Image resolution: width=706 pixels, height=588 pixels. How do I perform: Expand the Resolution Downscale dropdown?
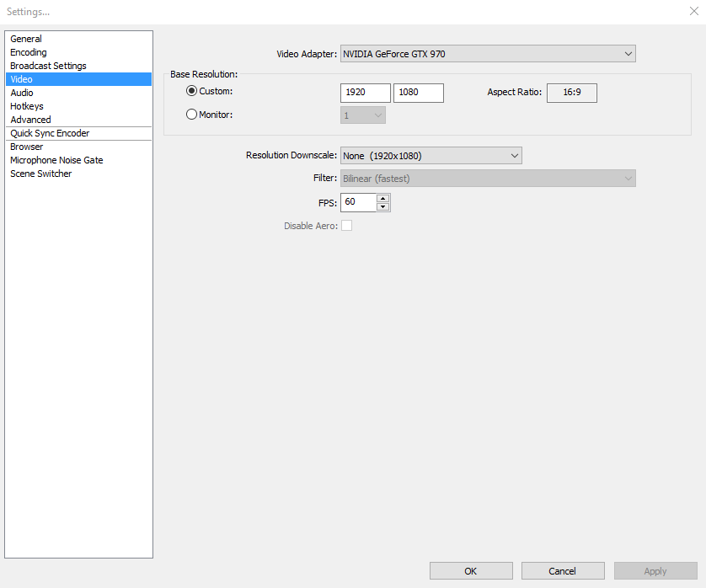pos(431,156)
